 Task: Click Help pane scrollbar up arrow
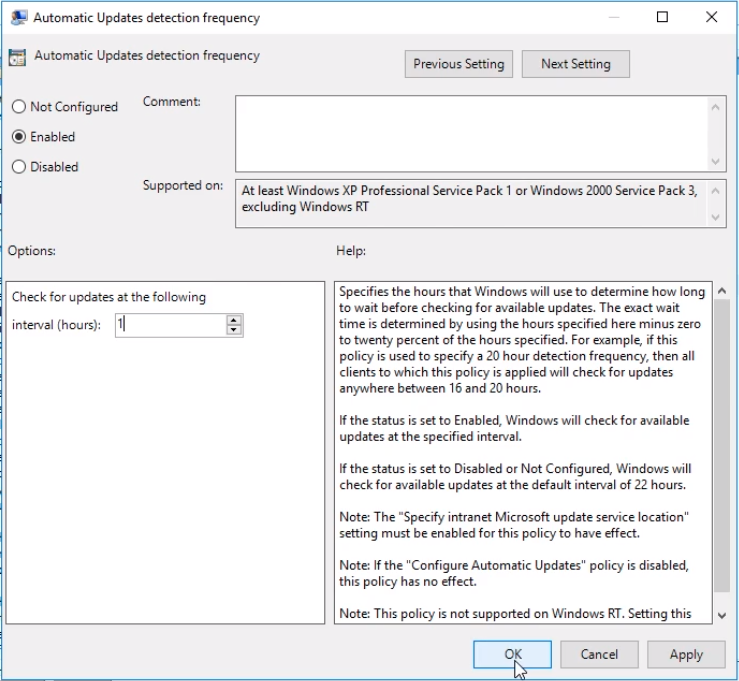pos(722,291)
